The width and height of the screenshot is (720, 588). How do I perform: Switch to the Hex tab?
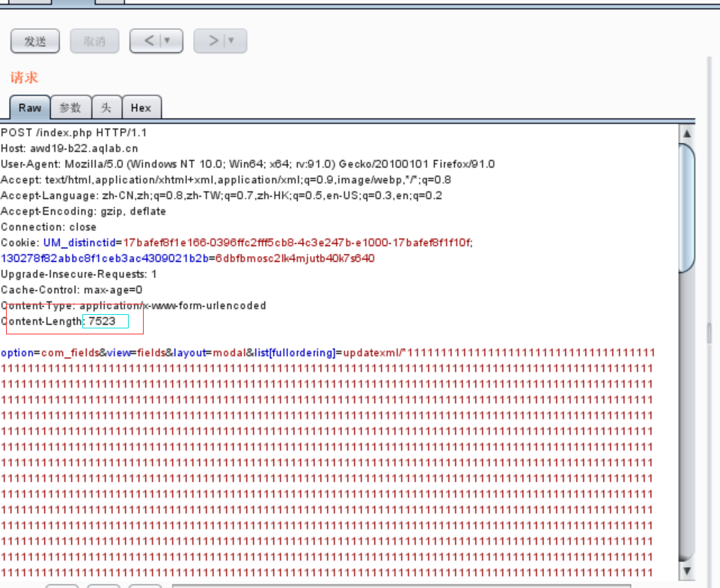pyautogui.click(x=141, y=108)
